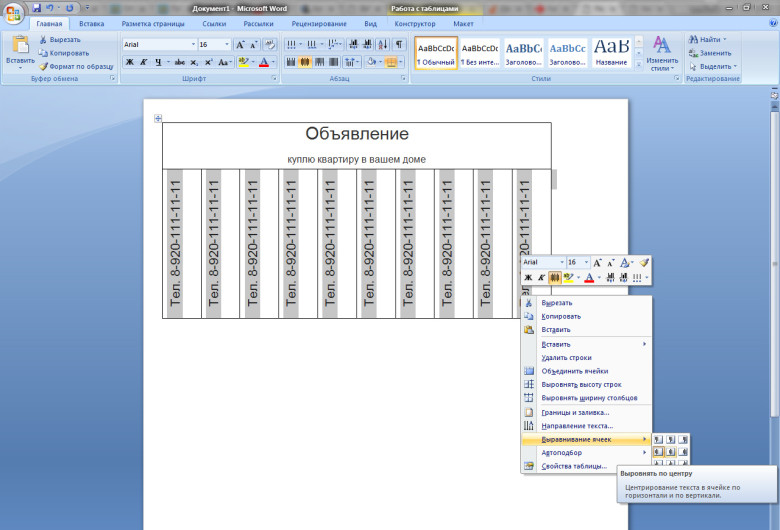
Task: Click the table move handle
Action: coord(158,118)
